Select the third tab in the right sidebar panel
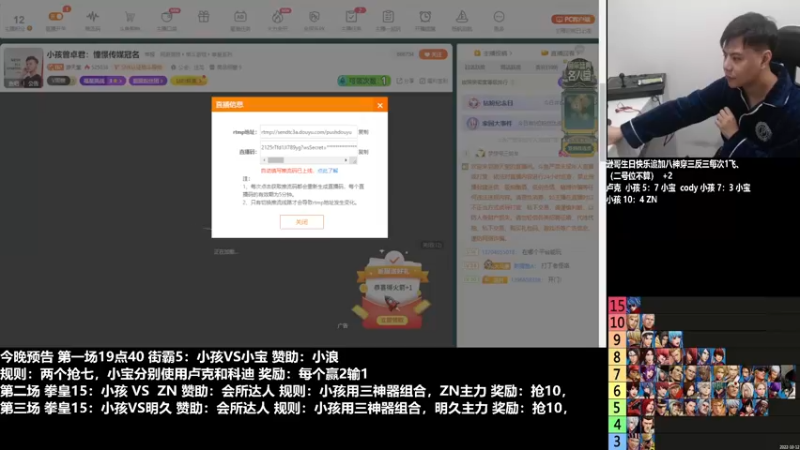800x450 pixels. click(x=546, y=67)
